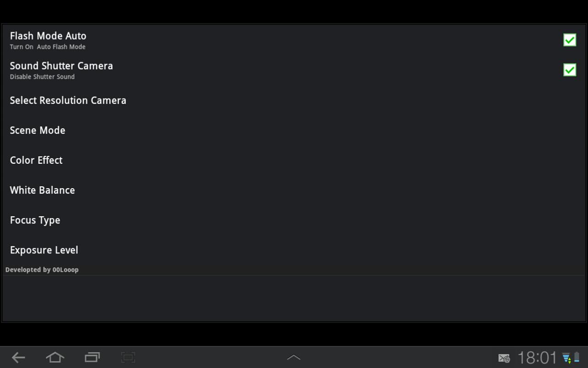Tap the Home icon in navigation bar
588x368 pixels.
pyautogui.click(x=55, y=357)
